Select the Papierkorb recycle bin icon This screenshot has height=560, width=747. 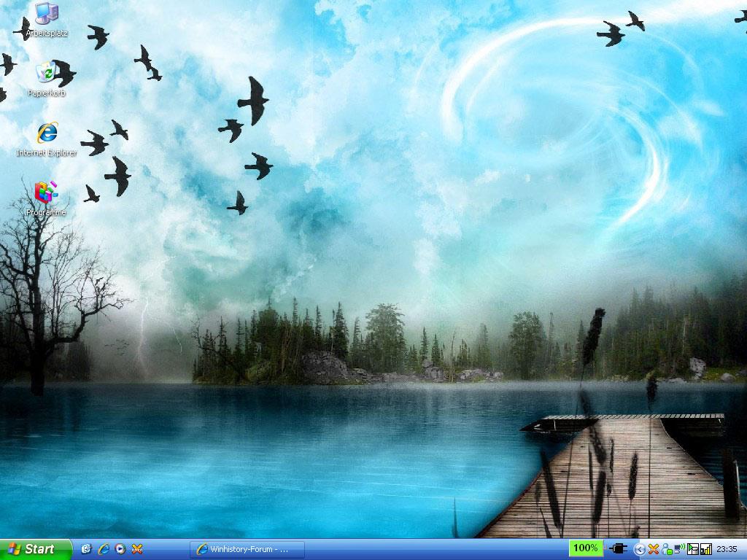[47, 73]
